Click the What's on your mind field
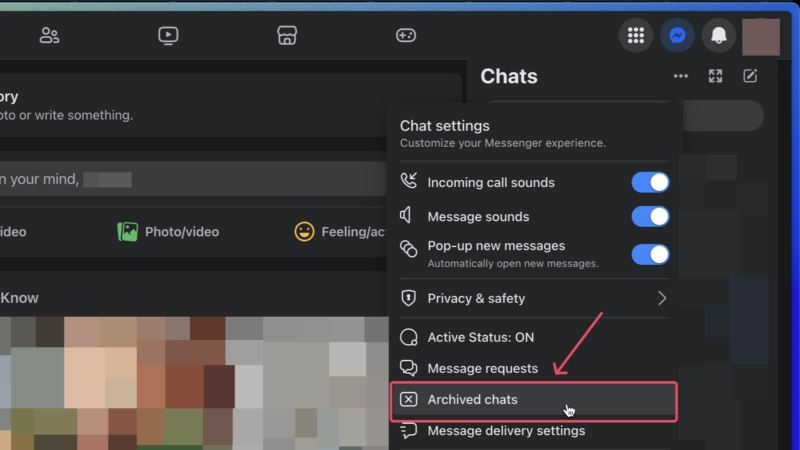The image size is (800, 450). pos(192,179)
